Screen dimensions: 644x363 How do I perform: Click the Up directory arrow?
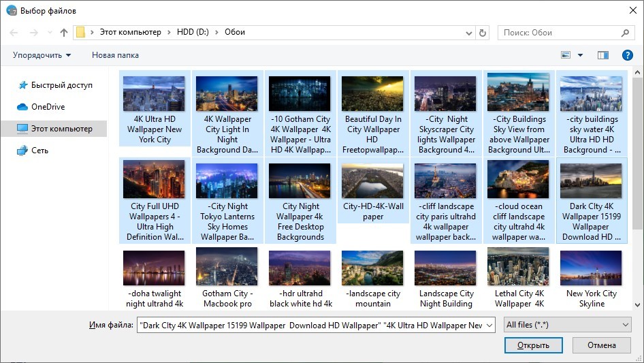click(64, 33)
